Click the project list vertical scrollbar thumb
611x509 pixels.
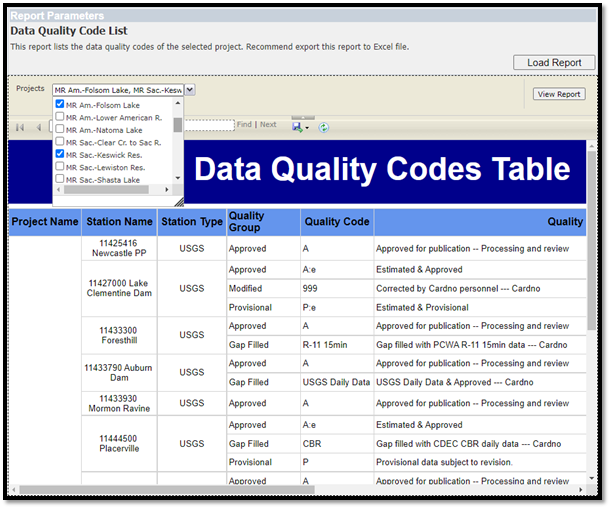(x=178, y=125)
